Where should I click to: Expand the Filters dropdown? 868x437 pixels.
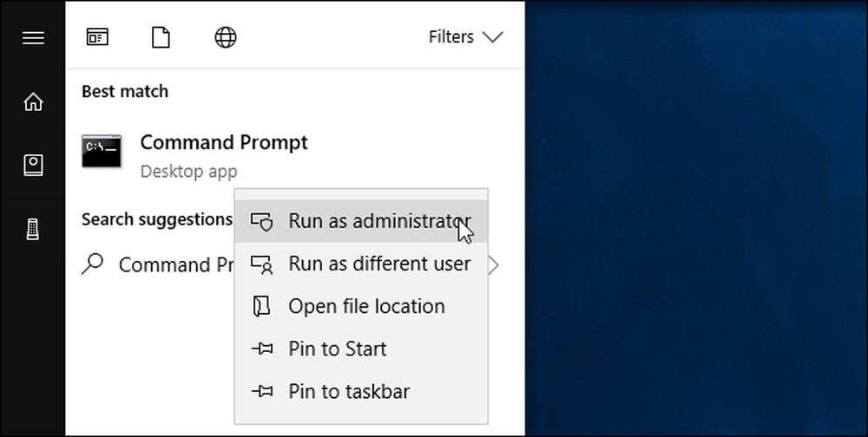click(465, 37)
